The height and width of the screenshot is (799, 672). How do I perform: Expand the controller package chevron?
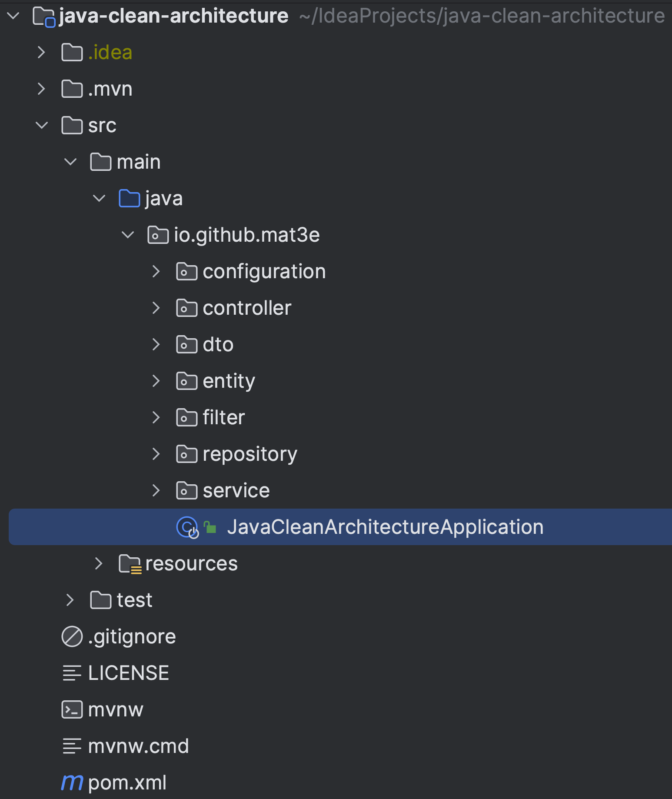click(156, 308)
